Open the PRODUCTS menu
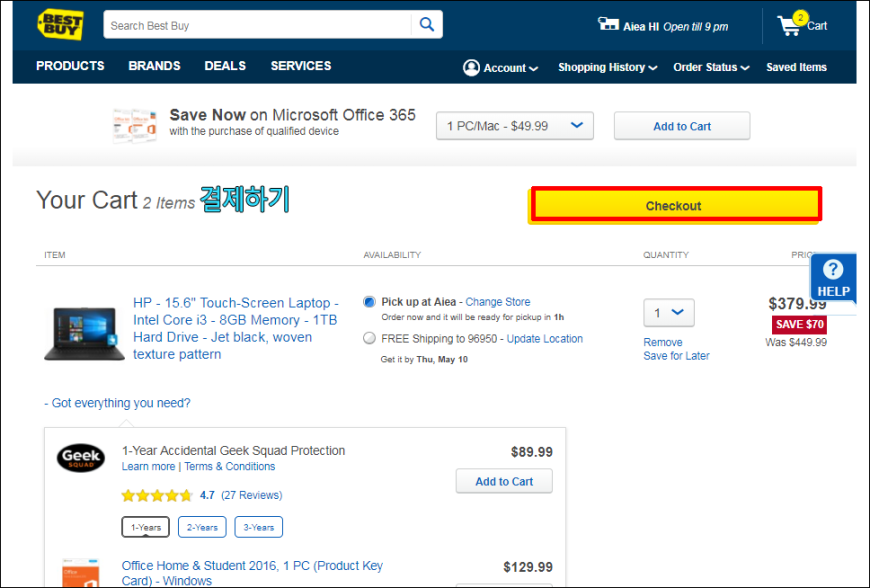The width and height of the screenshot is (870, 588). click(70, 66)
